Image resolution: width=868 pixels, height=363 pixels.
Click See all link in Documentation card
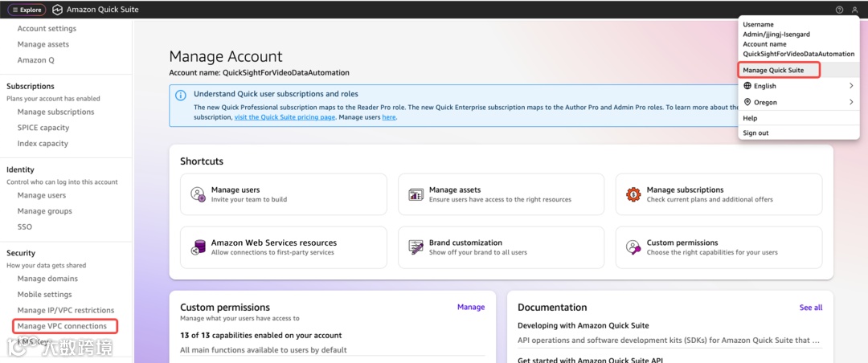click(x=811, y=307)
